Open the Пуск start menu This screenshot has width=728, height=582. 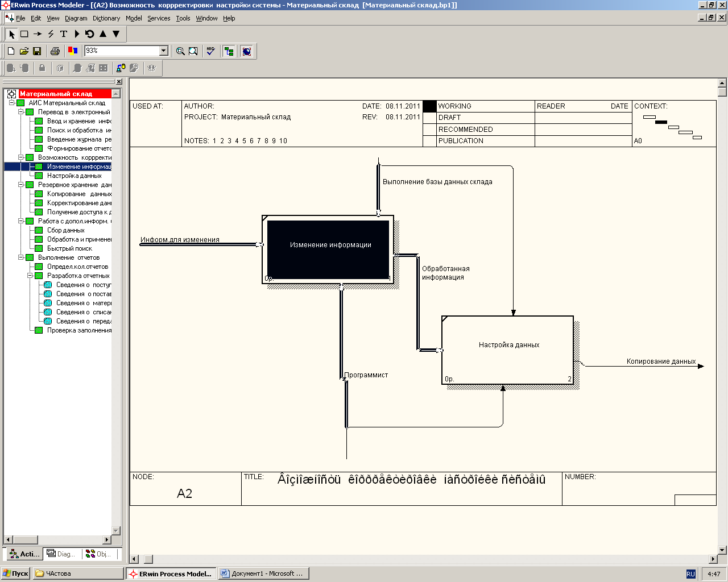(15, 573)
